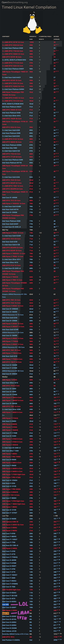Open 2 x Intel Xeon Platinum 8468 entry
The image size is (64, 644).
[x=12, y=48]
